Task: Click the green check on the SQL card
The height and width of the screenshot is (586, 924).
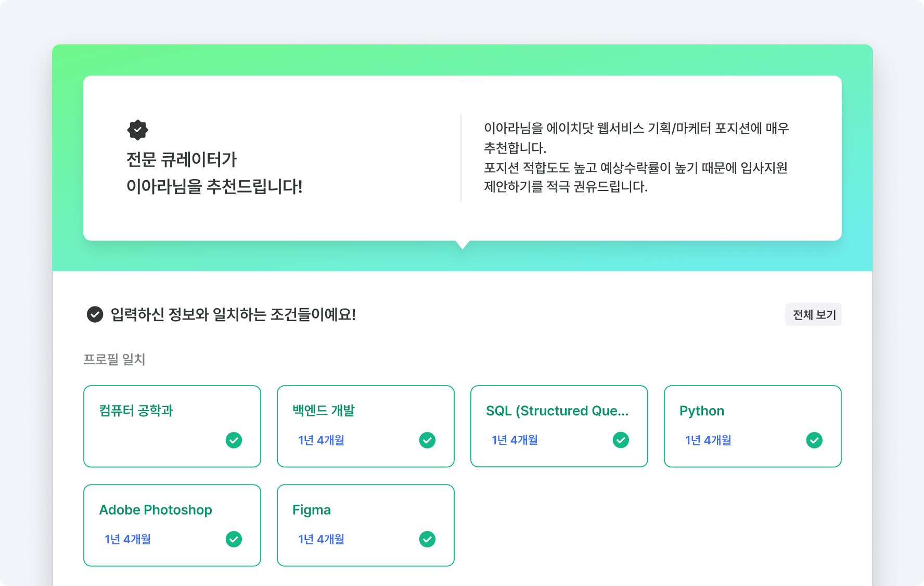Action: click(x=621, y=440)
